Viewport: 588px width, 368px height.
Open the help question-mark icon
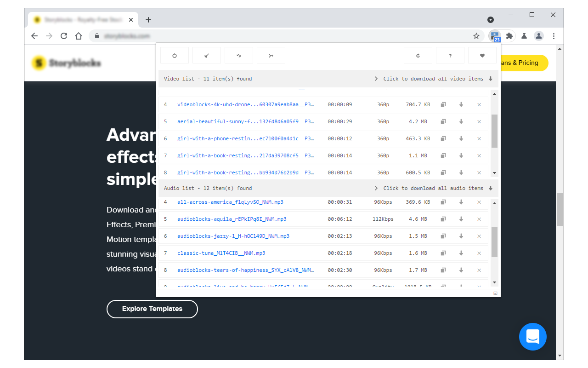tap(450, 55)
